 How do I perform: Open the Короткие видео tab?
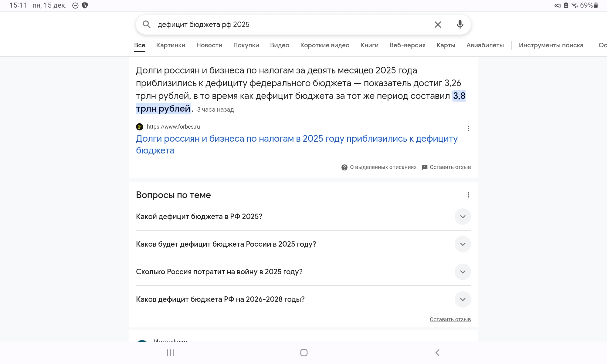[325, 45]
